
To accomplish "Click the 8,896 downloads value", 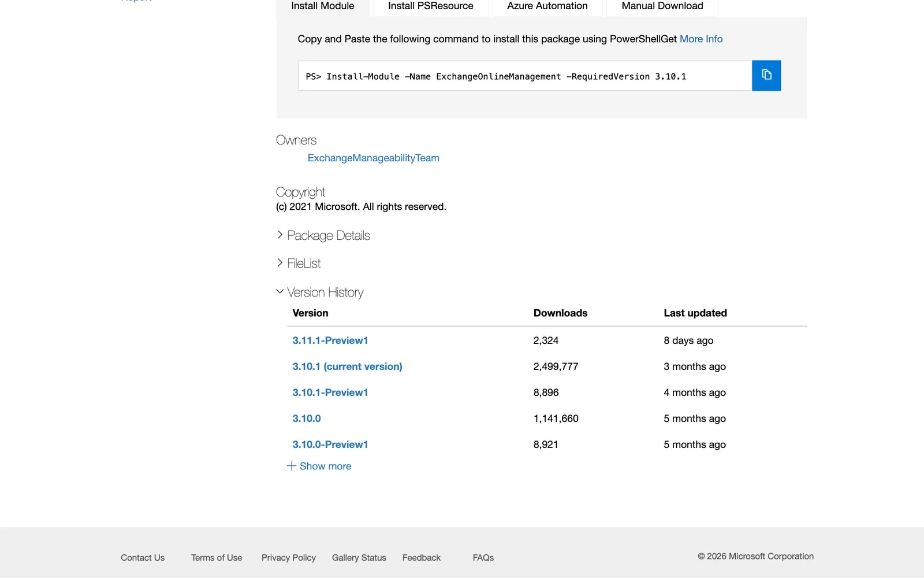I will (546, 392).
